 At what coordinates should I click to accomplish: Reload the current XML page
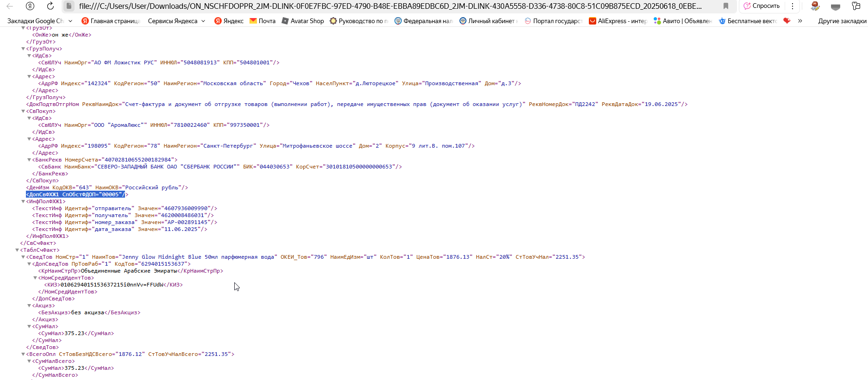pos(50,6)
